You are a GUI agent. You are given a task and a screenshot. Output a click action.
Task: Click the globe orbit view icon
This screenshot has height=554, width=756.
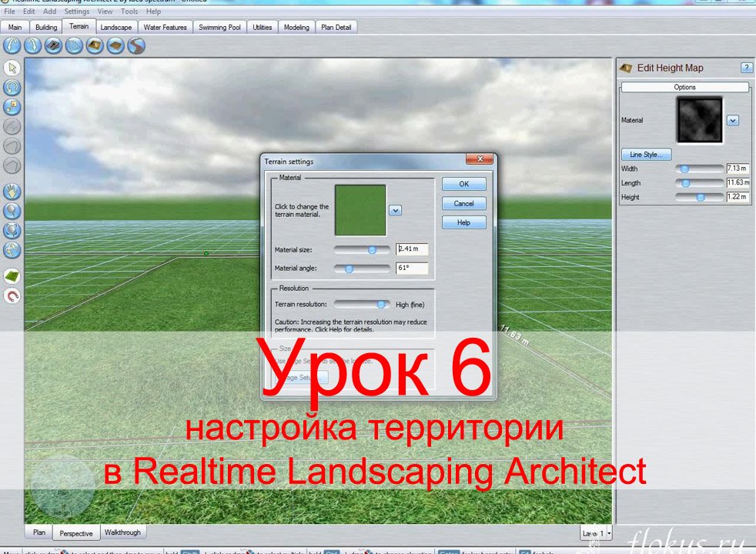(12, 249)
